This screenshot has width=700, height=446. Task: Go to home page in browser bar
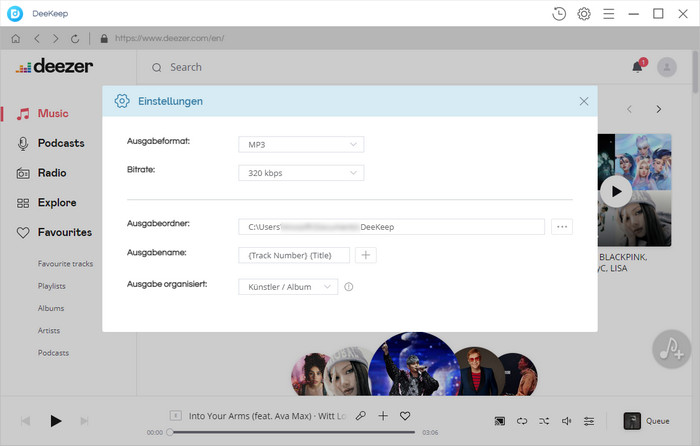tap(16, 39)
